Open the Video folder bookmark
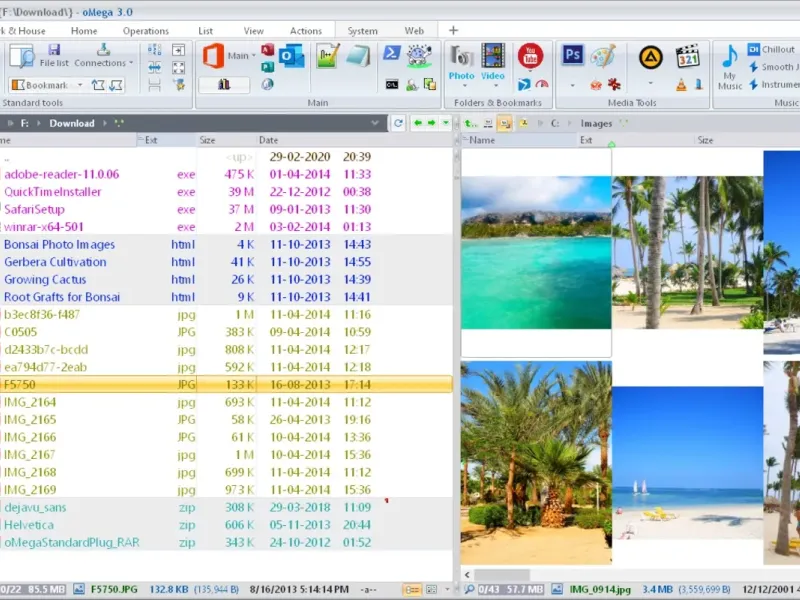Image resolution: width=800 pixels, height=600 pixels. [x=492, y=62]
